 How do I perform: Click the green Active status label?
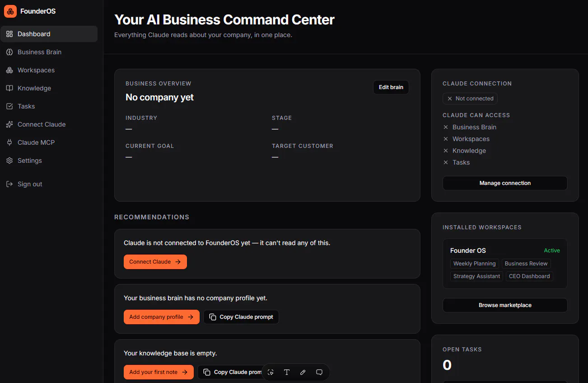(x=552, y=251)
